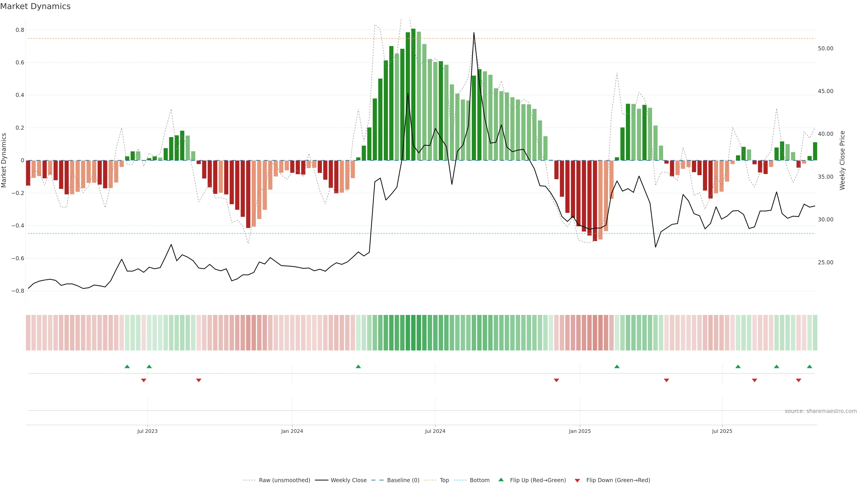The height and width of the screenshot is (488, 868).
Task: Click the leftmost green Flip Up triangle marker
Action: (x=127, y=366)
